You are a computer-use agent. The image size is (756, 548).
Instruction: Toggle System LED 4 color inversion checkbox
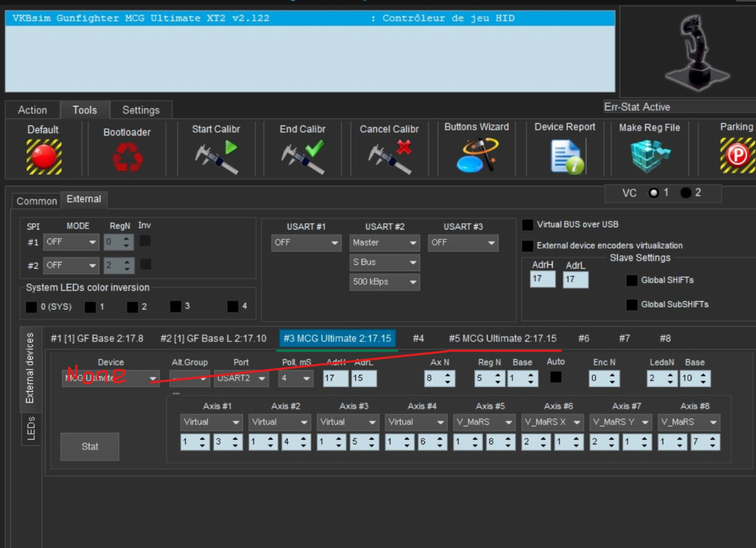(x=233, y=306)
